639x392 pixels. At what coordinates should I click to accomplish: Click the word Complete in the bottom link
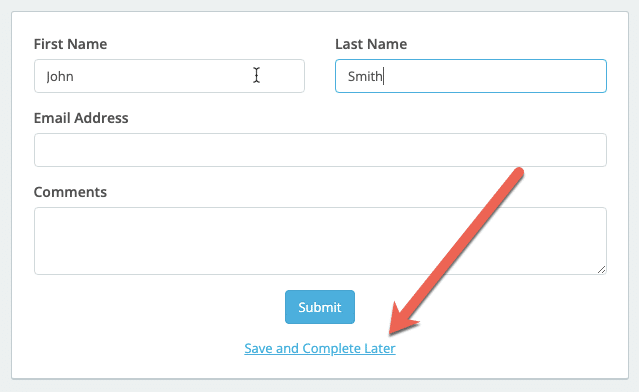[331, 349]
